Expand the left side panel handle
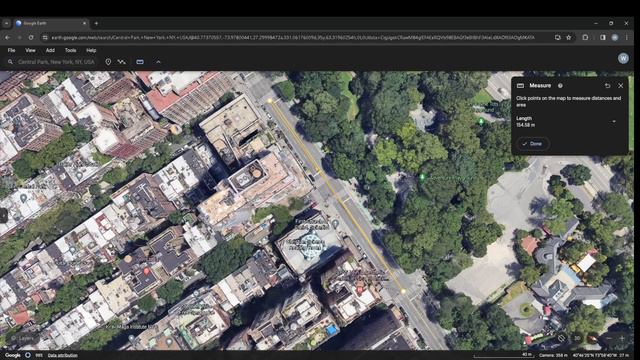Viewport: 640px width, 360px height. coord(3,216)
